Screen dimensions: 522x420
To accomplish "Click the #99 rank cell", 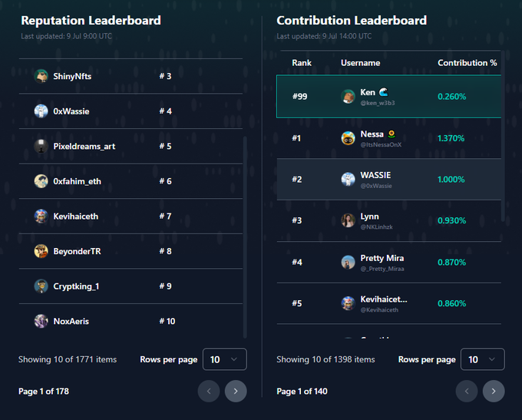I will (x=299, y=97).
